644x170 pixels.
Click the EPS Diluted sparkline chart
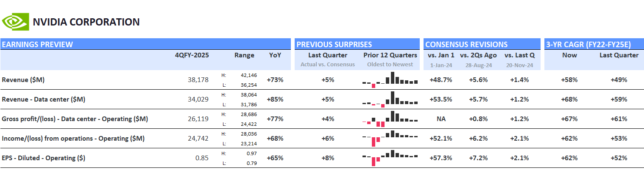pos(390,158)
